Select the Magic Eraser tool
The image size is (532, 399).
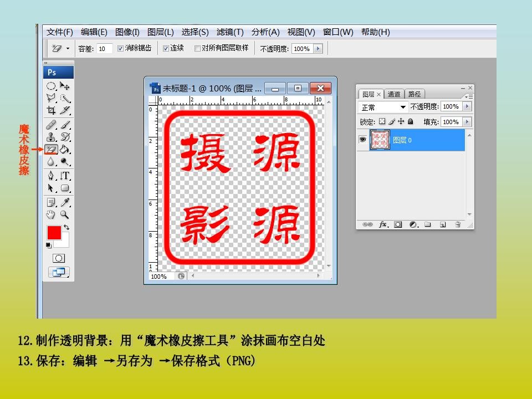51,149
